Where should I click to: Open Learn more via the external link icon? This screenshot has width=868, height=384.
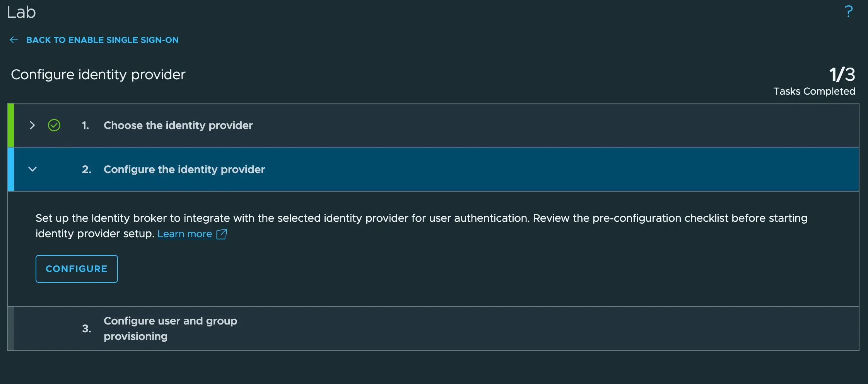tap(221, 234)
